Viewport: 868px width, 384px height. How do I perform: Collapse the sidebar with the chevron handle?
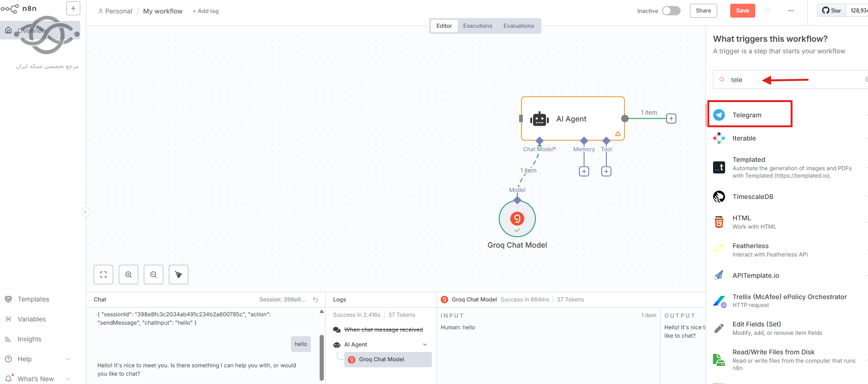pyautogui.click(x=85, y=212)
